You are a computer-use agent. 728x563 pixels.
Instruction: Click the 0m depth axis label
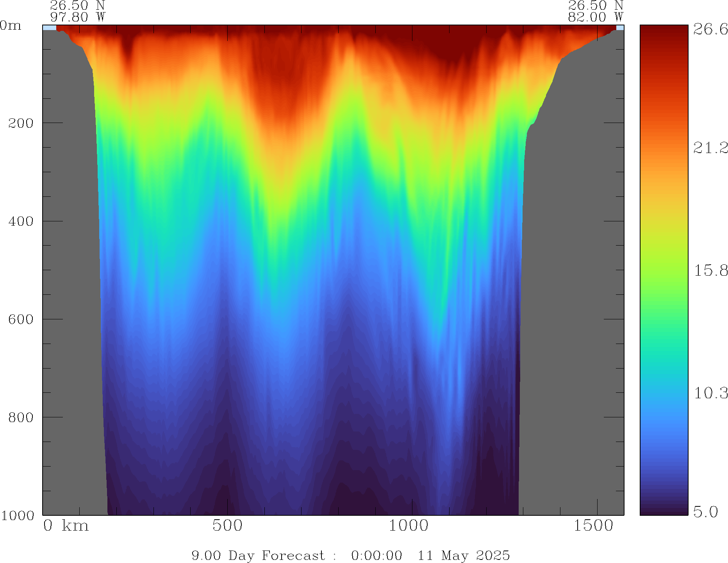tap(11, 26)
